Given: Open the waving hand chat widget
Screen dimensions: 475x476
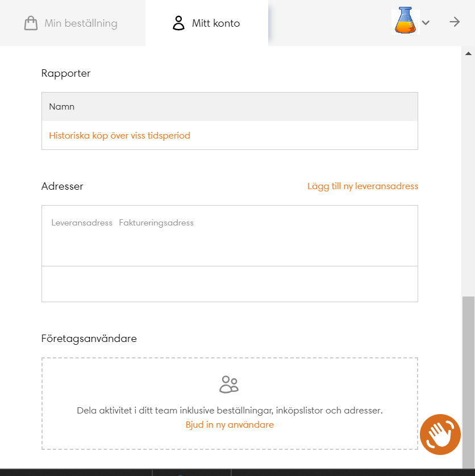Looking at the screenshot, I should (440, 435).
